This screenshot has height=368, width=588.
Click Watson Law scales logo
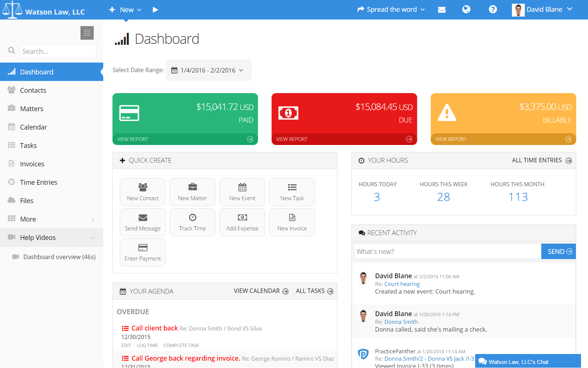point(12,10)
